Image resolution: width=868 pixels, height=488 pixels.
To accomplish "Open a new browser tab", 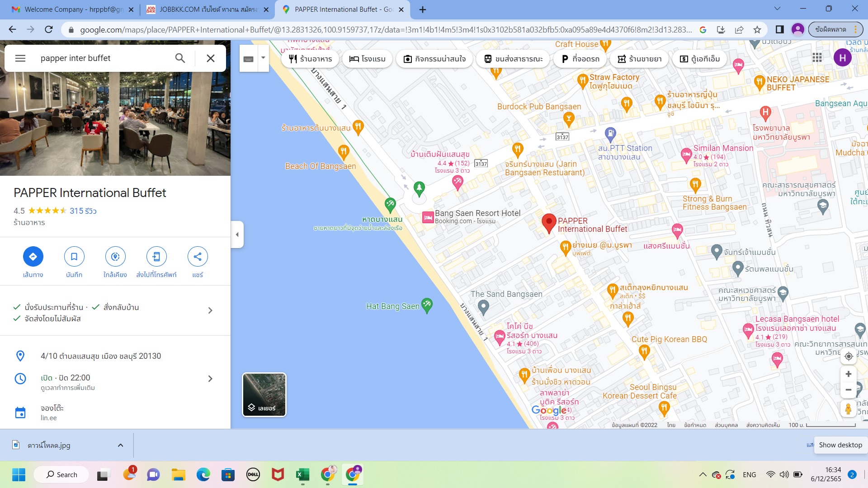I will tap(423, 9).
